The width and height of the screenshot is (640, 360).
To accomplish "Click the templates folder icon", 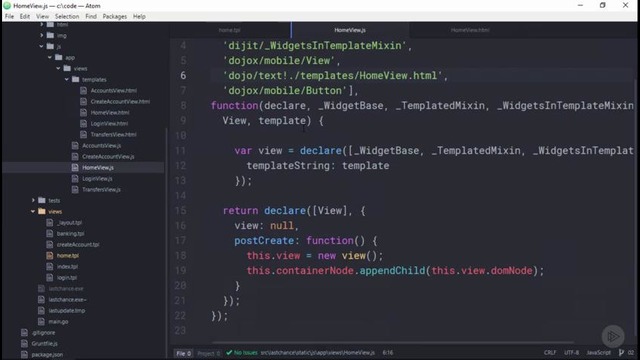I will (x=76, y=80).
